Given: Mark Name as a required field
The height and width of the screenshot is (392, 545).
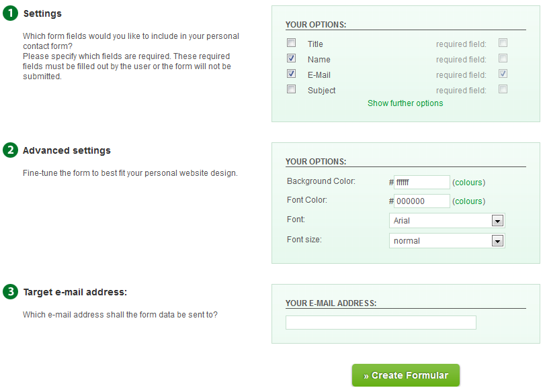Looking at the screenshot, I should [x=503, y=58].
